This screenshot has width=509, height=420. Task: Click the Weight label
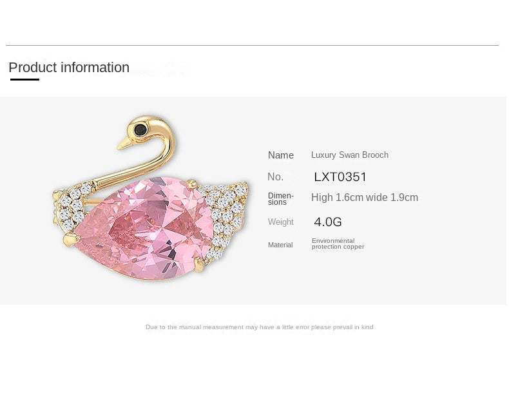pyautogui.click(x=281, y=222)
